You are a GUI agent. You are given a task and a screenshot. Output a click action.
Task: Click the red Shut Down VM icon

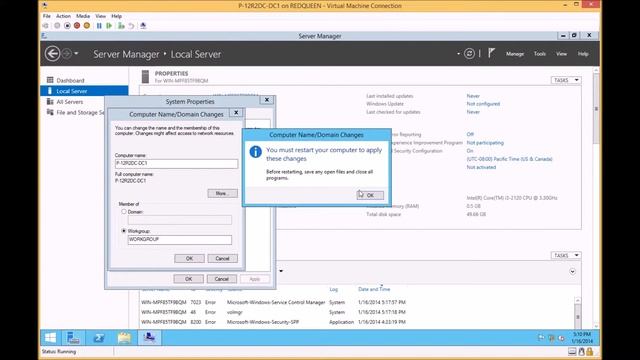click(x=77, y=26)
